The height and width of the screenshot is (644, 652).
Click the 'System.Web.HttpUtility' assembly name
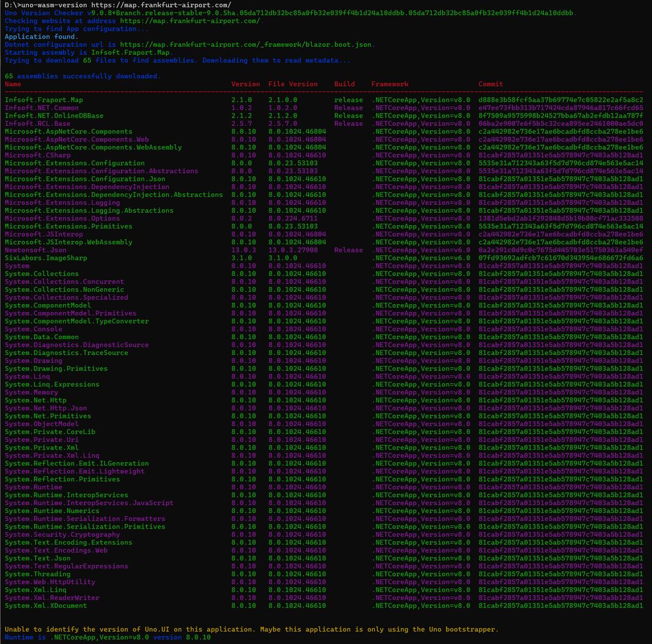pyautogui.click(x=50, y=582)
